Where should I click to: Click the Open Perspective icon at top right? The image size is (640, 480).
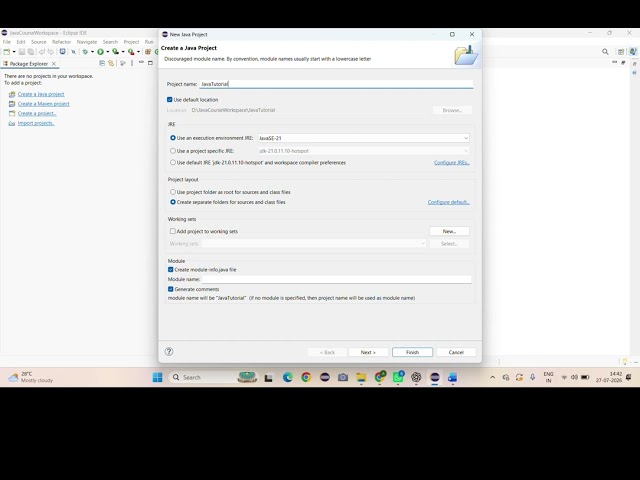(x=621, y=52)
